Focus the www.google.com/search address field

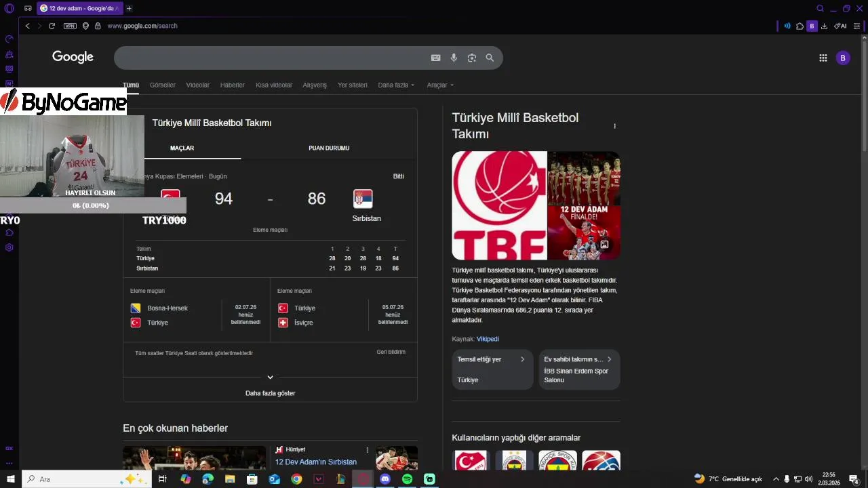(x=142, y=26)
